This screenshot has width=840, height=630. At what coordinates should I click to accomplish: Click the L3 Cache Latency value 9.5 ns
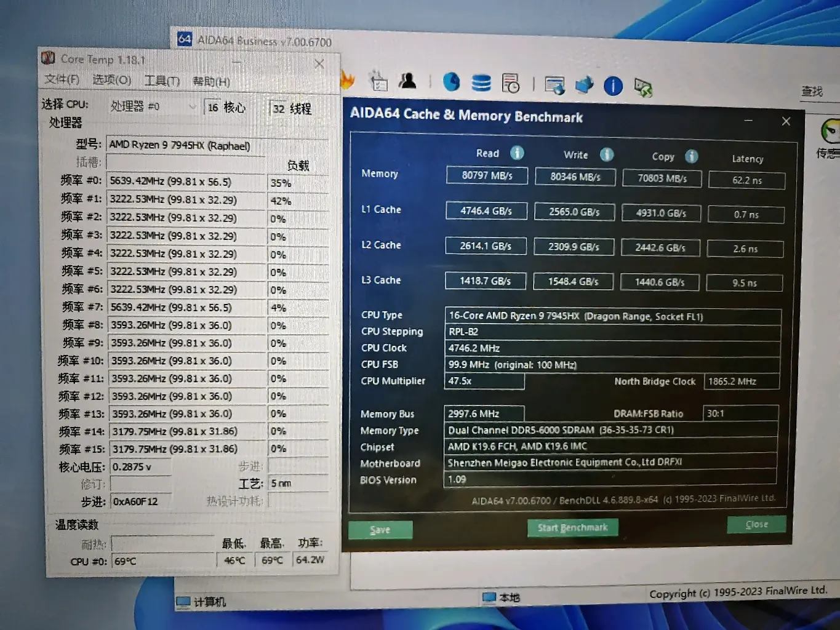[x=745, y=283]
